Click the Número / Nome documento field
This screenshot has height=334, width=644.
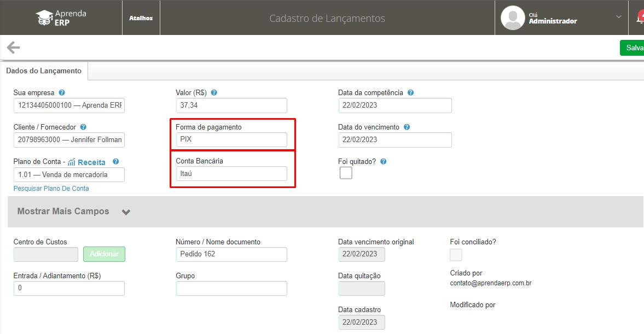pos(231,255)
